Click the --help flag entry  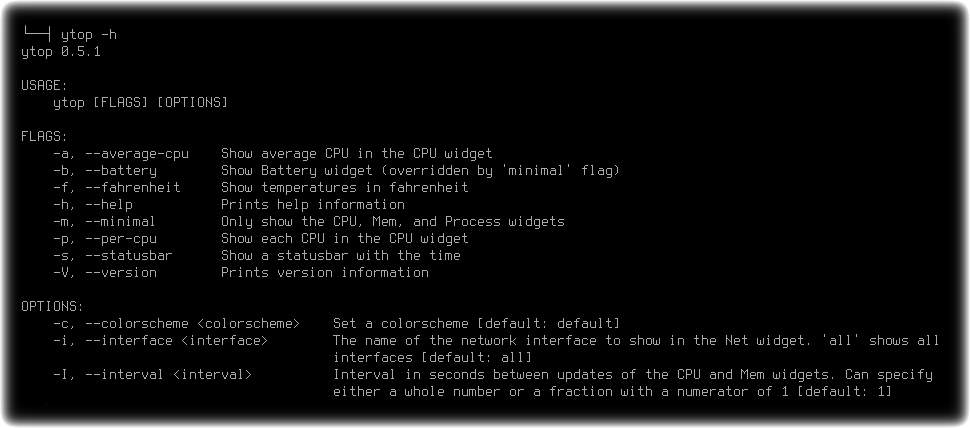(x=93, y=205)
